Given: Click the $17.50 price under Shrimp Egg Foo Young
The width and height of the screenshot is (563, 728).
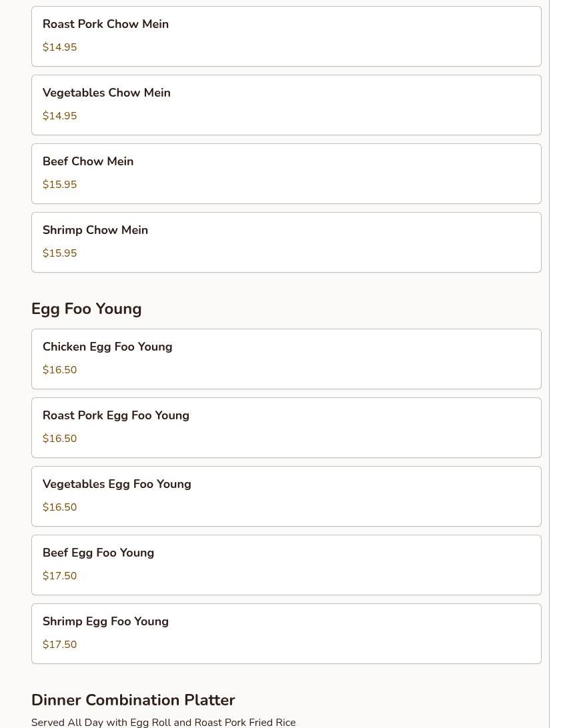Looking at the screenshot, I should (60, 645).
